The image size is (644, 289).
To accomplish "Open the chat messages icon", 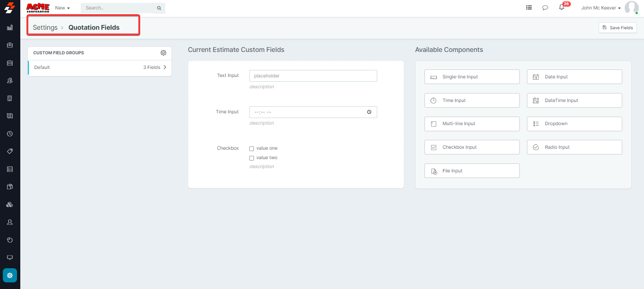I will coord(545,8).
